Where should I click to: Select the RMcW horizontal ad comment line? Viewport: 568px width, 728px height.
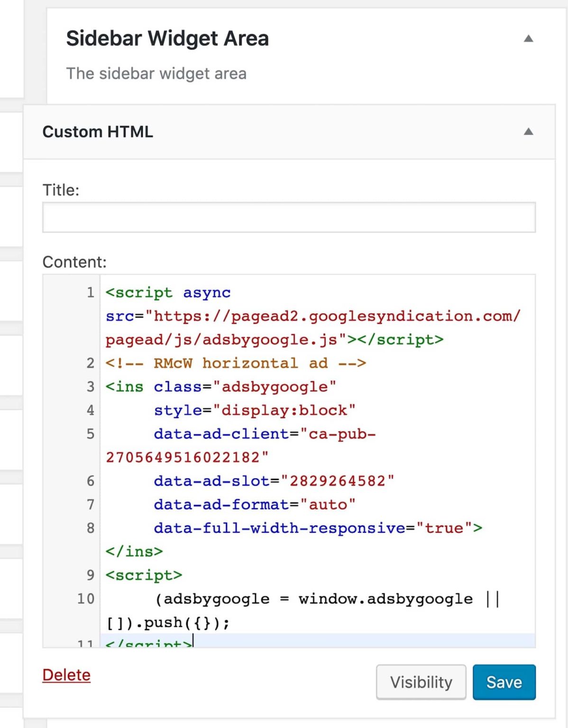coord(234,363)
